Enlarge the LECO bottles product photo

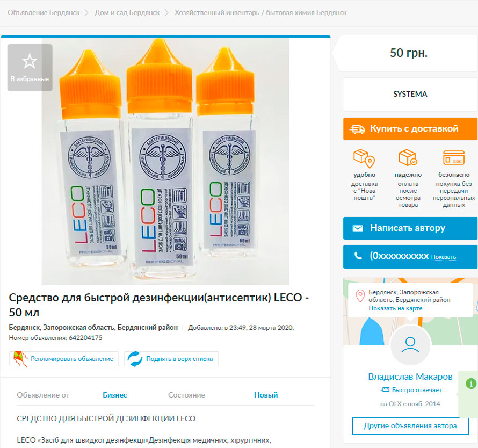[x=165, y=161]
